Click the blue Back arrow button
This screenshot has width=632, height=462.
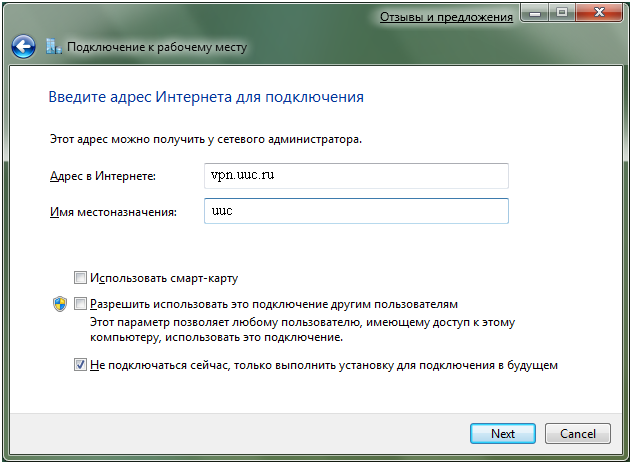pos(23,47)
